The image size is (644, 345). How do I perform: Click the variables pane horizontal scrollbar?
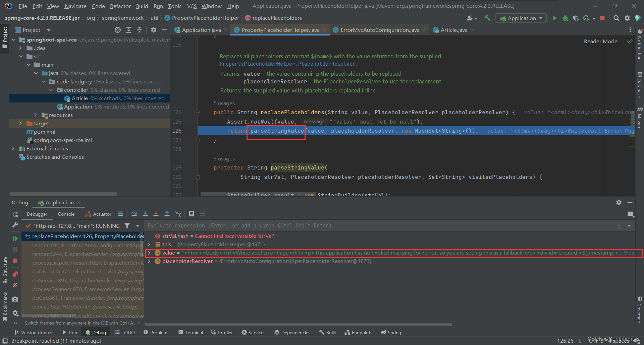point(298,325)
